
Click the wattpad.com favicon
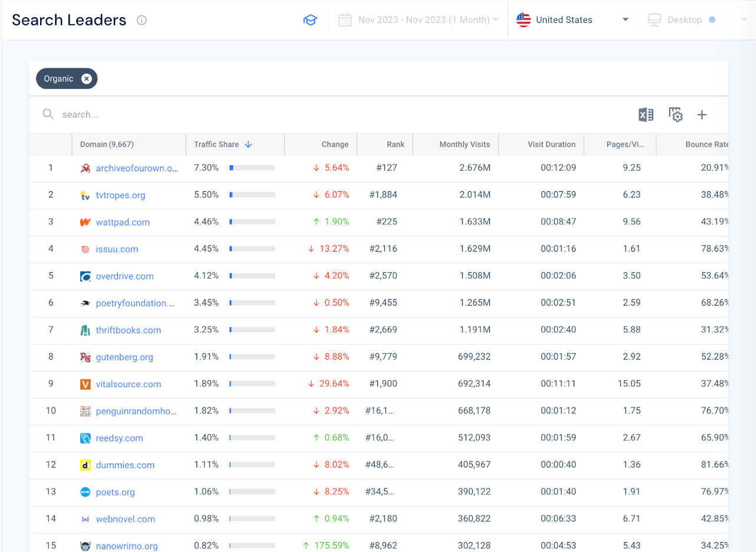pyautogui.click(x=86, y=223)
